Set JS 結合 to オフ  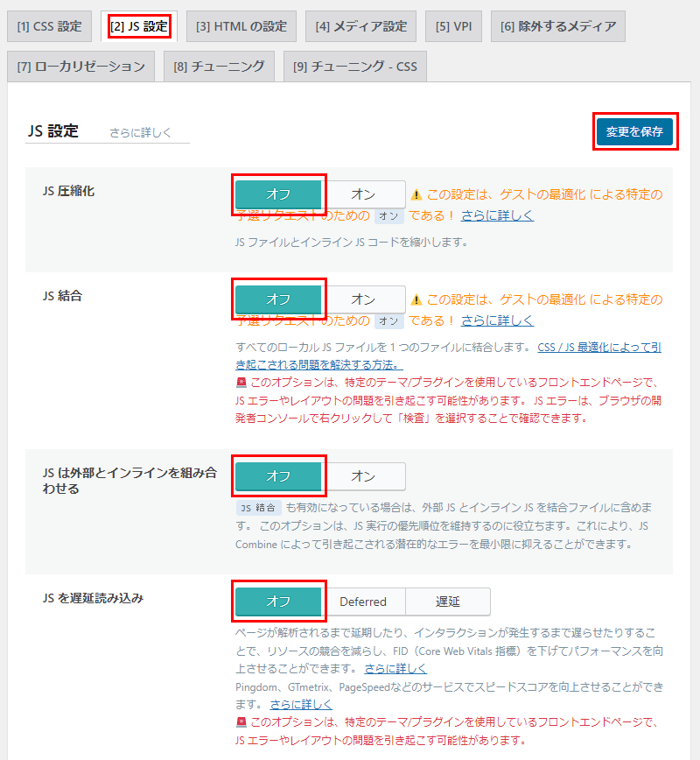[278, 299]
